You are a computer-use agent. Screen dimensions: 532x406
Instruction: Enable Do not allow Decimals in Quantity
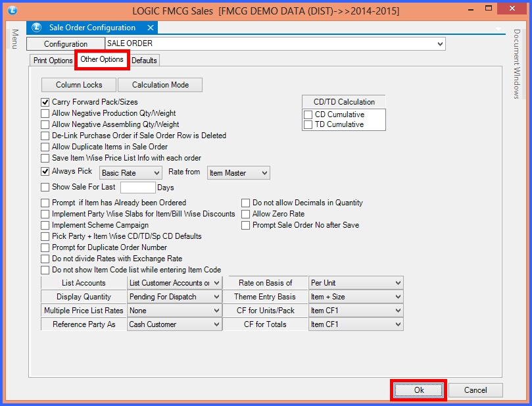[x=245, y=203]
